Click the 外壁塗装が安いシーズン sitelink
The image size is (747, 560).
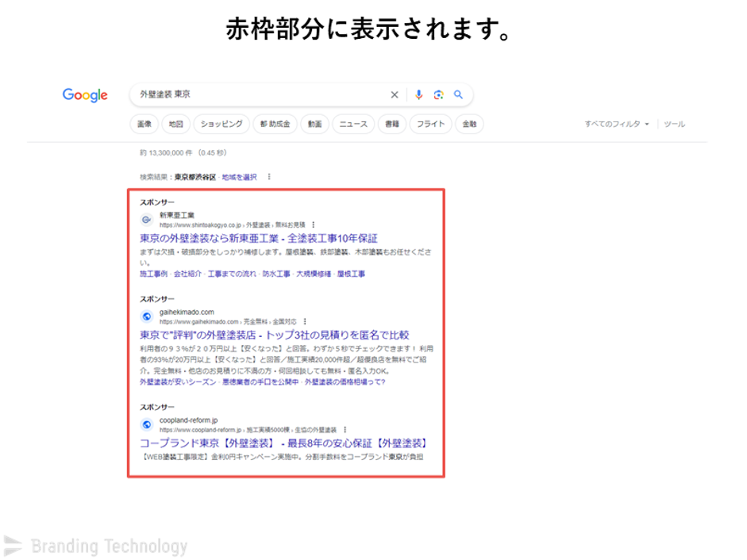click(178, 382)
